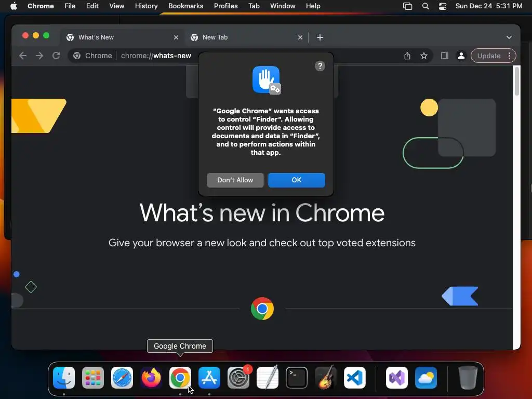Open TextEdit from the Dock
Viewport: 532px width, 399px height.
point(268,378)
